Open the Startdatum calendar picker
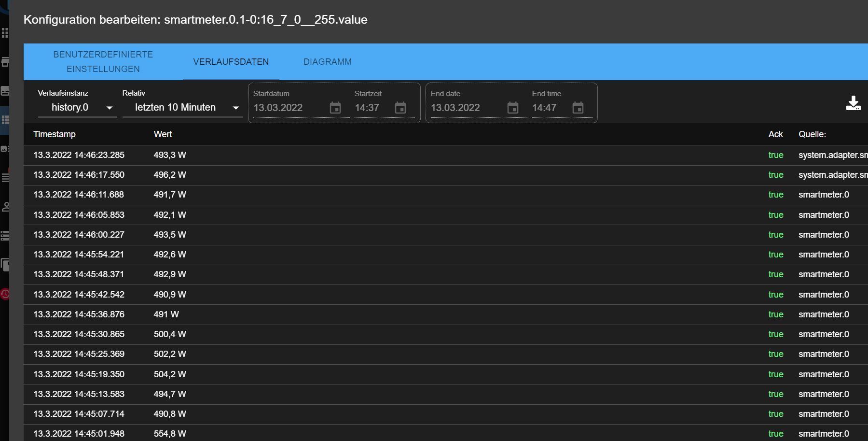This screenshot has width=868, height=441. click(x=335, y=108)
